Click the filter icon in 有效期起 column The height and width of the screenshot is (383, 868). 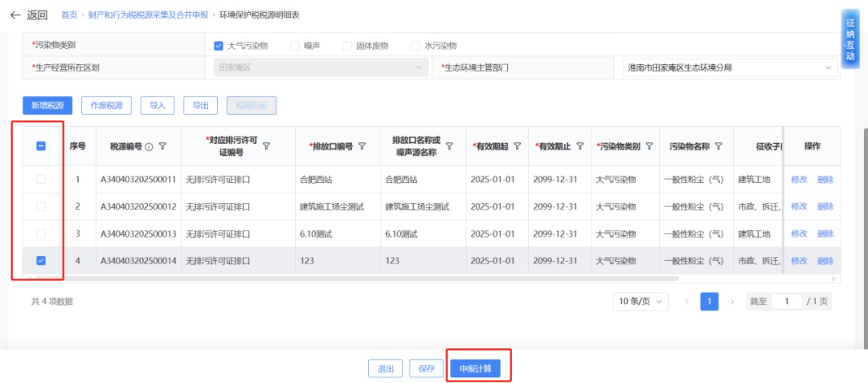[x=517, y=146]
